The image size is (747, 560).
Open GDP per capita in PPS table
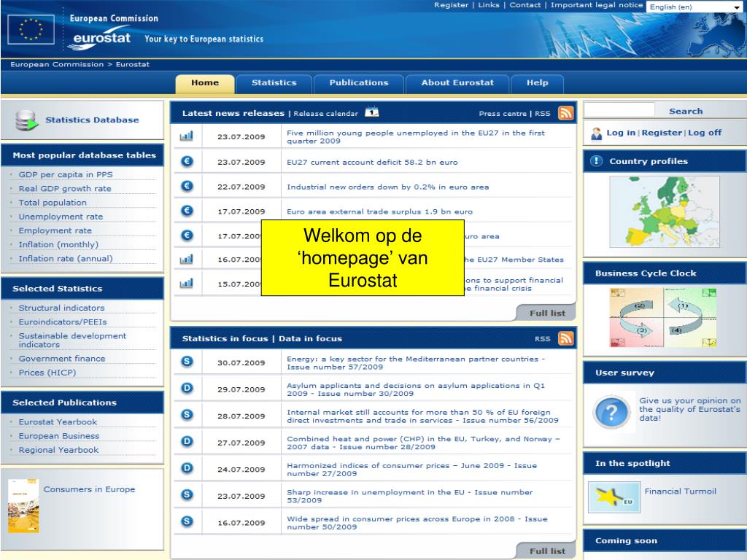[66, 174]
